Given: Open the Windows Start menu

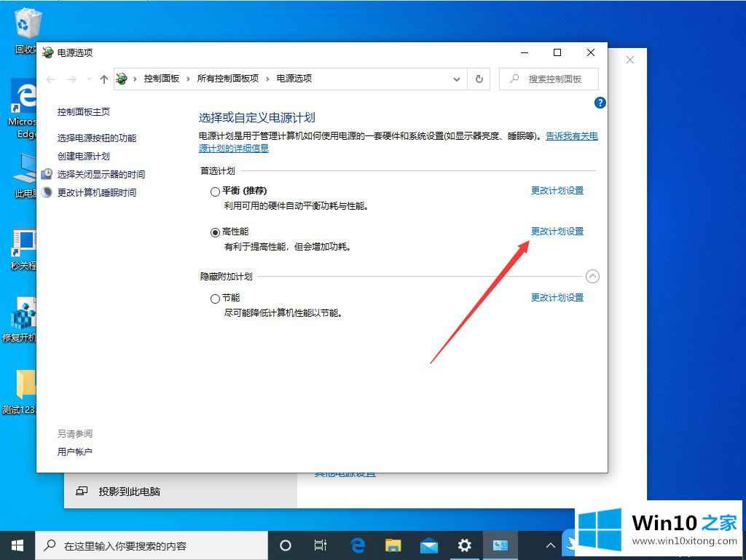Looking at the screenshot, I should coord(17,545).
